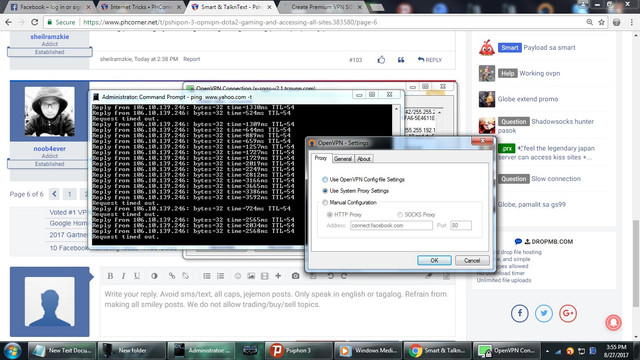Go to page 1 in pagination
Screen dimensions: 640x360
click(69, 194)
